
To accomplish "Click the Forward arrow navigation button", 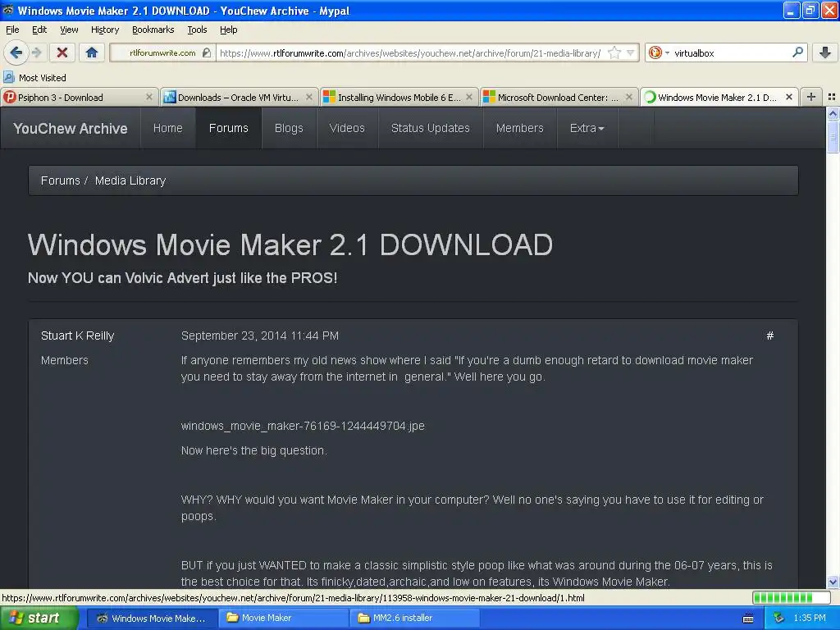I will tap(36, 52).
